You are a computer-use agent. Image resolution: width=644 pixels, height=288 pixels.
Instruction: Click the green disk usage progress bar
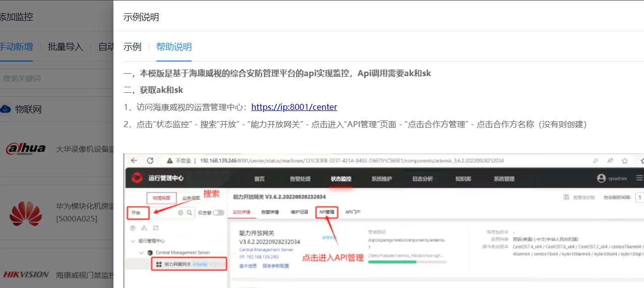coord(408,262)
